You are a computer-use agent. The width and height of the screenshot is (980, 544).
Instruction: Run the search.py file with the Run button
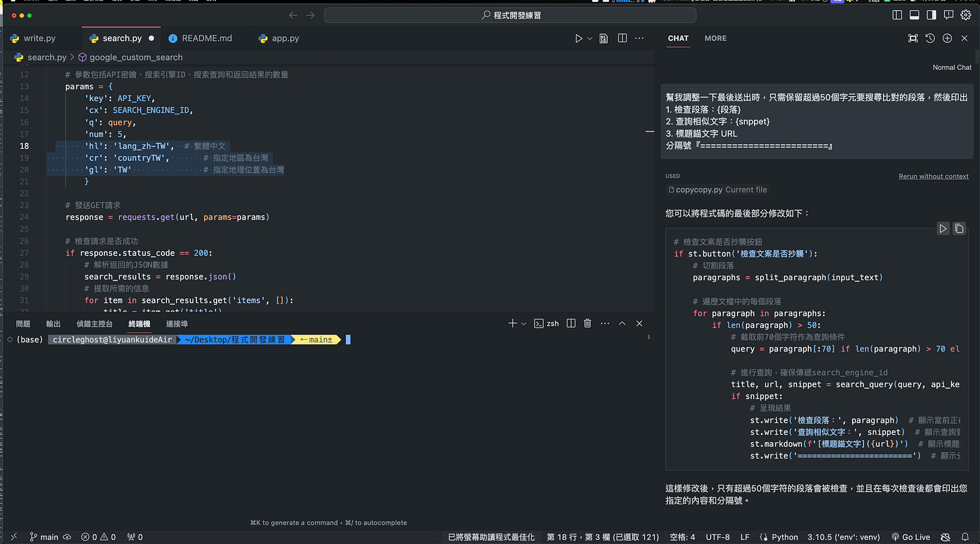tap(577, 38)
